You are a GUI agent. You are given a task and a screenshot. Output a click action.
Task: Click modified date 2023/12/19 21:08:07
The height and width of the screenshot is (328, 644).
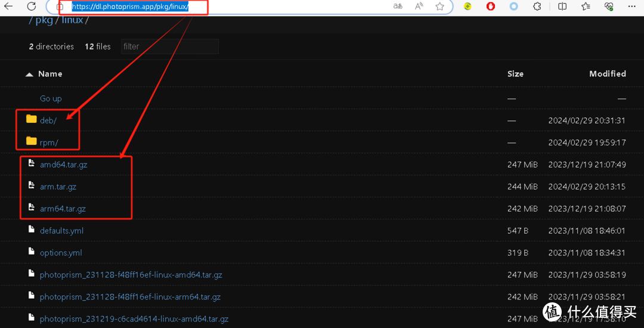587,209
